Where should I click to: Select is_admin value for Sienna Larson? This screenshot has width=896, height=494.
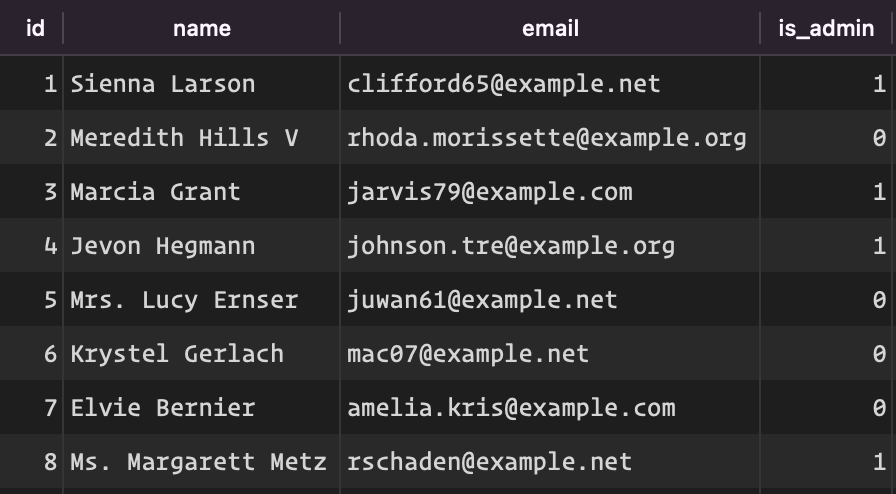[x=826, y=83]
